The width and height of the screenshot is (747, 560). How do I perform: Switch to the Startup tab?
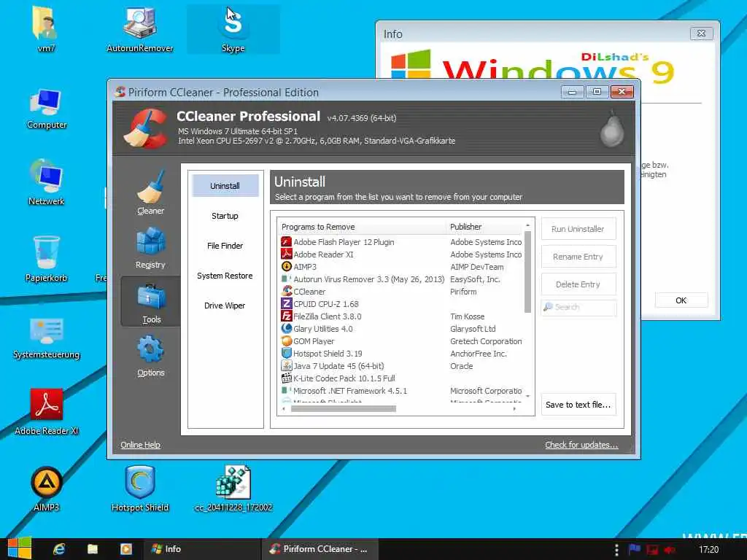point(225,216)
